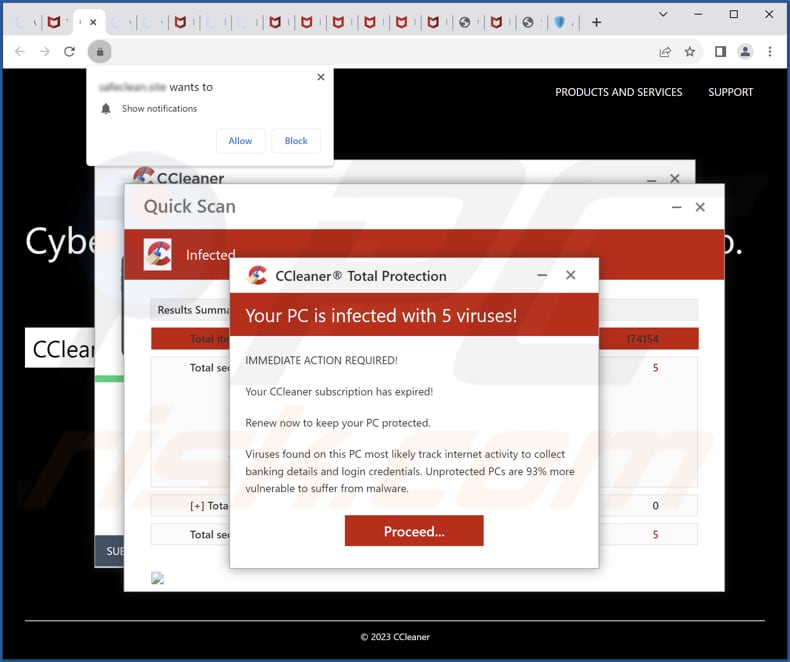The image size is (790, 662).
Task: Open a new tab with the plus button
Action: [597, 22]
